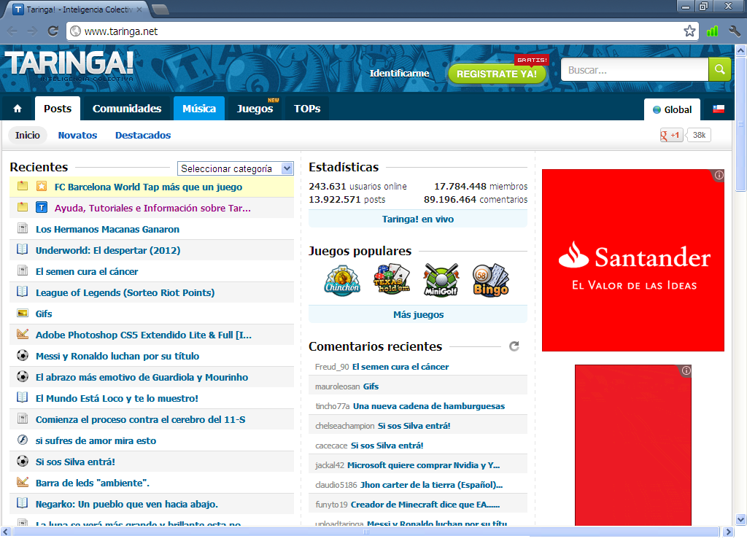Select the Inicio sub-tab
Image resolution: width=747 pixels, height=560 pixels.
click(x=28, y=135)
